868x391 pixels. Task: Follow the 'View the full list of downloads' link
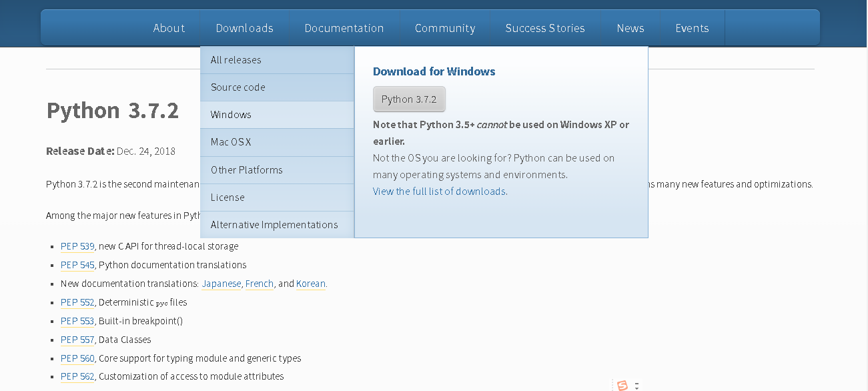point(439,191)
